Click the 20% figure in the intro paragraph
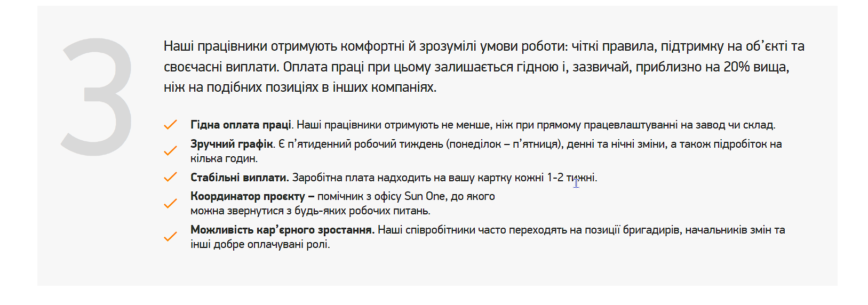 [737, 67]
